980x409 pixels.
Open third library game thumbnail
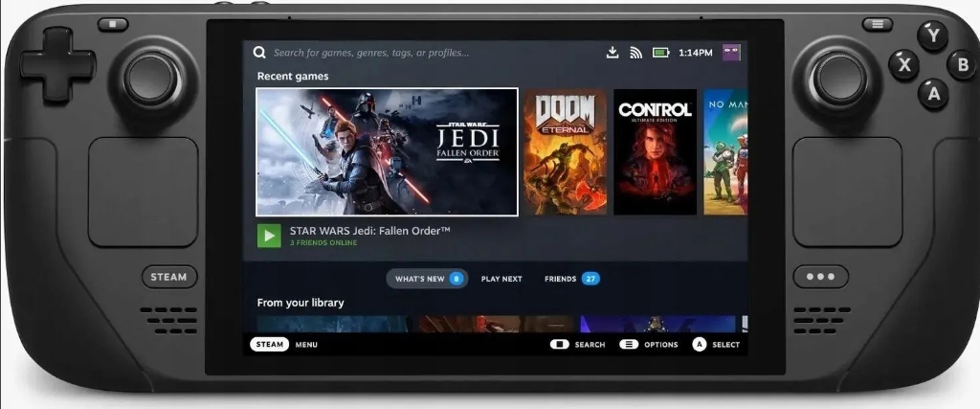tap(658, 324)
